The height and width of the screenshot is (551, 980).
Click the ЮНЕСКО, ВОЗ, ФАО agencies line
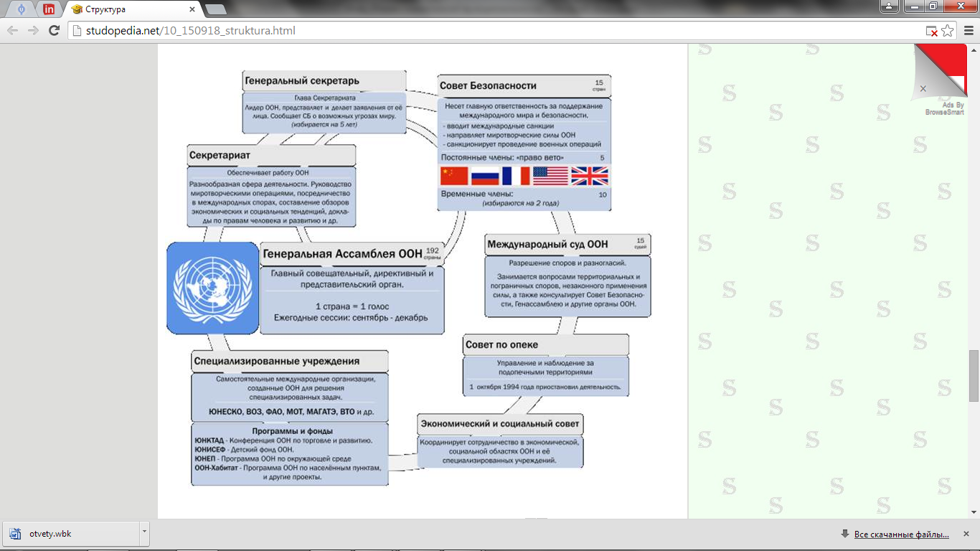[291, 413]
